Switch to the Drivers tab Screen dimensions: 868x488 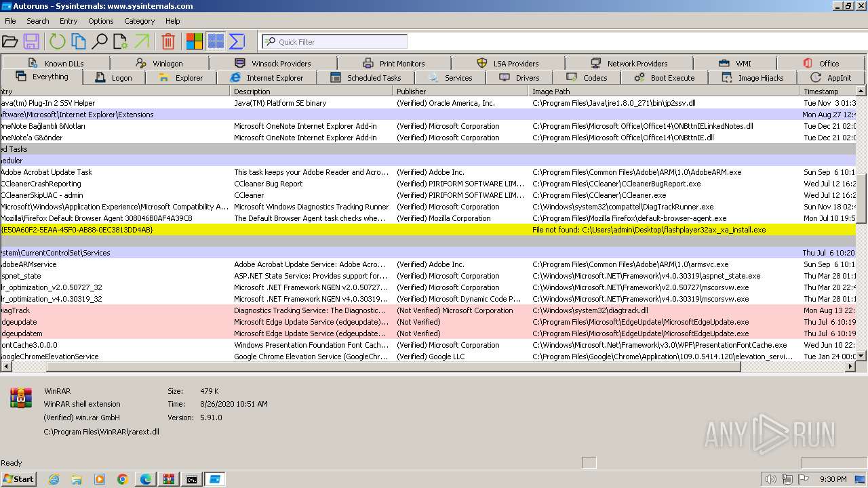pos(519,78)
